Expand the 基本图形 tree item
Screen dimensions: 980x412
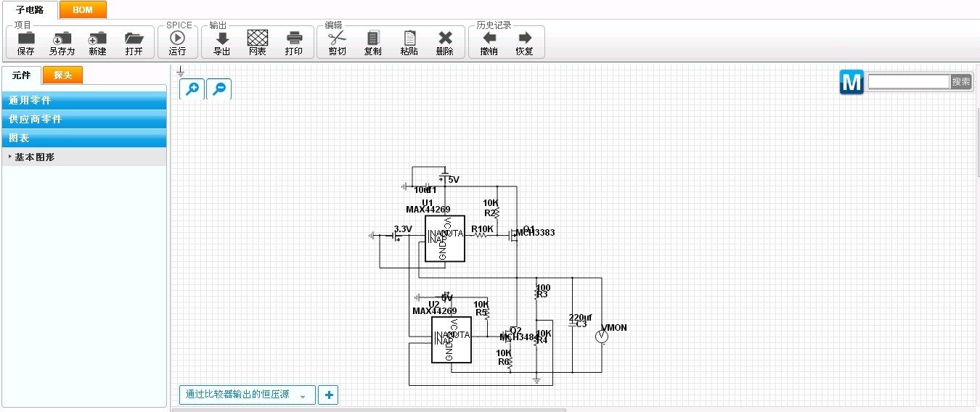(x=84, y=157)
